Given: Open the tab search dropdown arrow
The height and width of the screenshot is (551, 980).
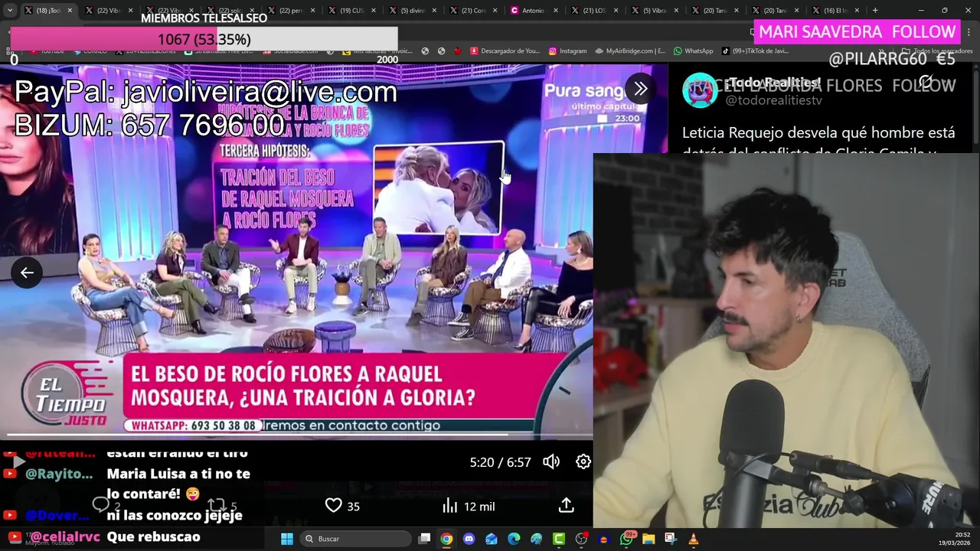Looking at the screenshot, I should click(10, 11).
